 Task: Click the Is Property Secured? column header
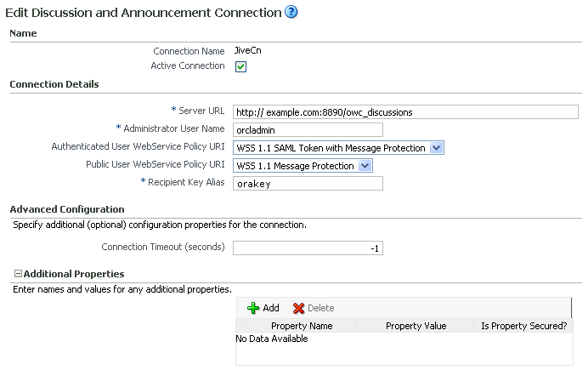pyautogui.click(x=523, y=326)
